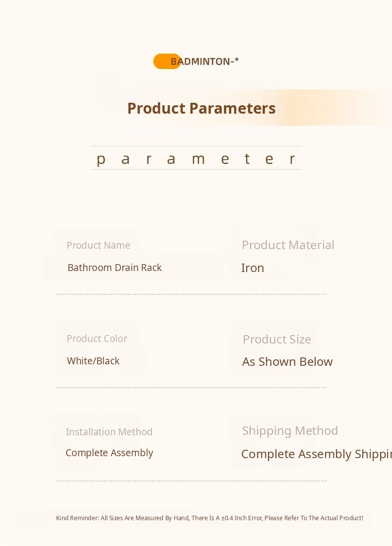Select the White/Black color value

point(93,361)
